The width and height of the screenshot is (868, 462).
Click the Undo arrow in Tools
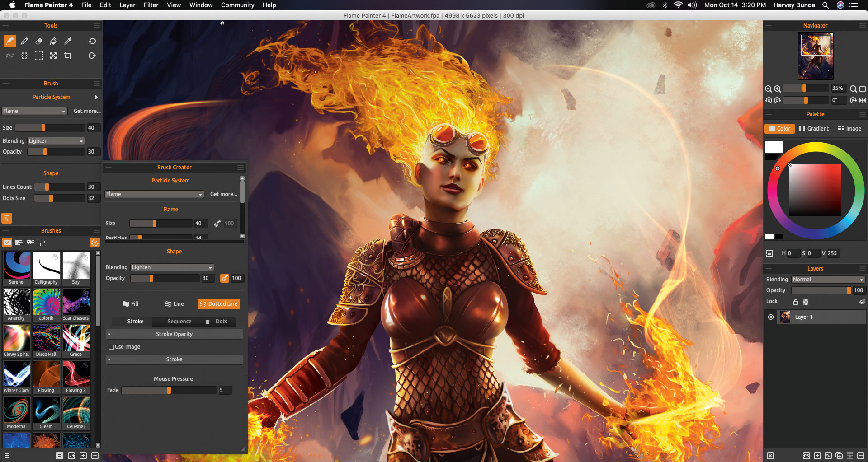pyautogui.click(x=92, y=41)
